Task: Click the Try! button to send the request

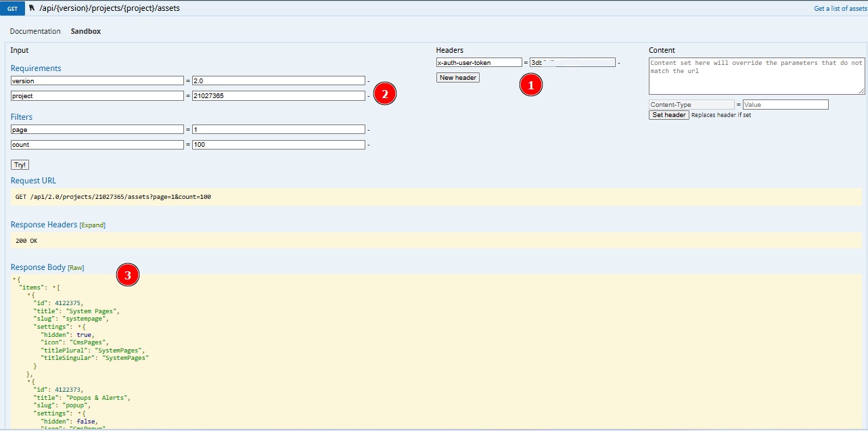Action: coord(20,164)
